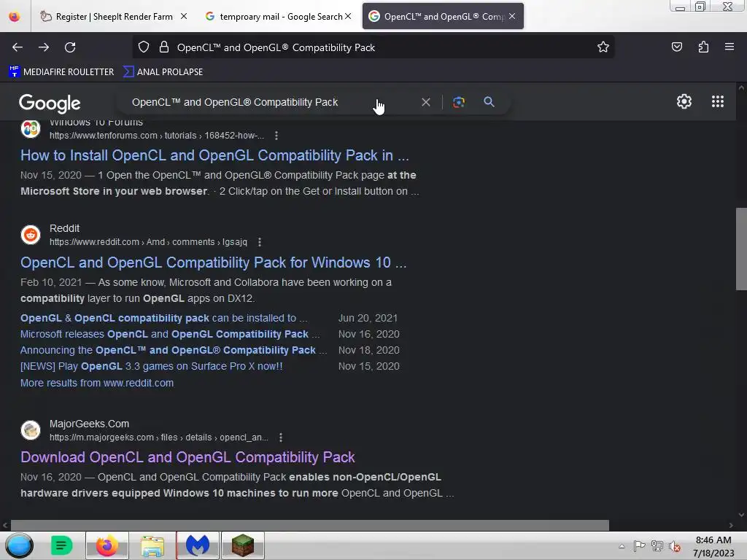This screenshot has width=747, height=560.
Task: Open Malwarebytes from the taskbar
Action: click(198, 545)
